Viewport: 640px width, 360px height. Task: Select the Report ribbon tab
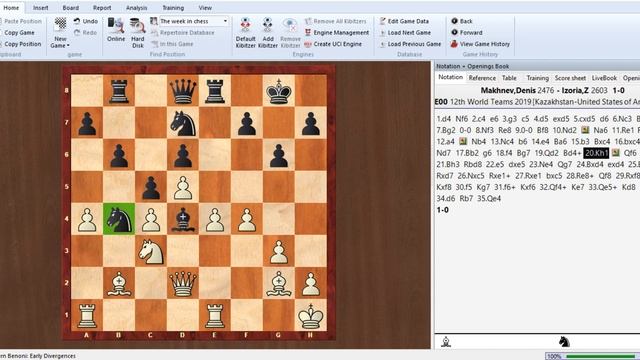pyautogui.click(x=102, y=8)
